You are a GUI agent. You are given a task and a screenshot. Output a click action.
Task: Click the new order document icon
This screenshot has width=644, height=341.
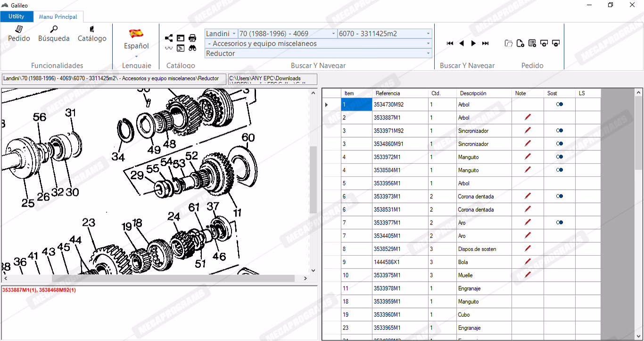[520, 43]
